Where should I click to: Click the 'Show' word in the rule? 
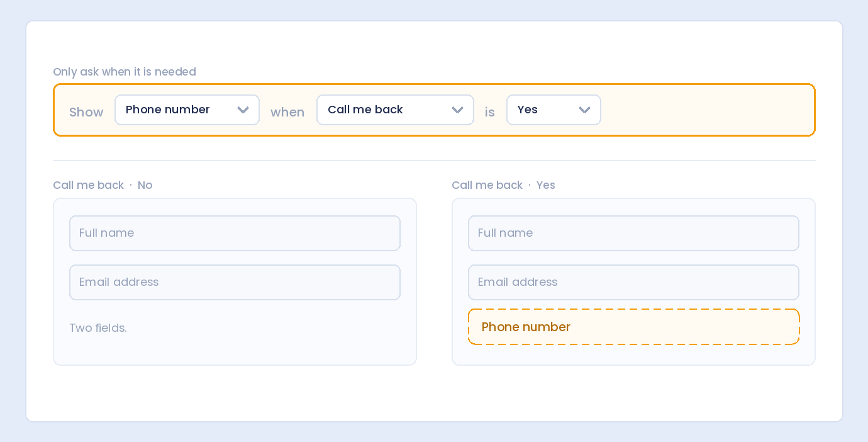coord(86,112)
